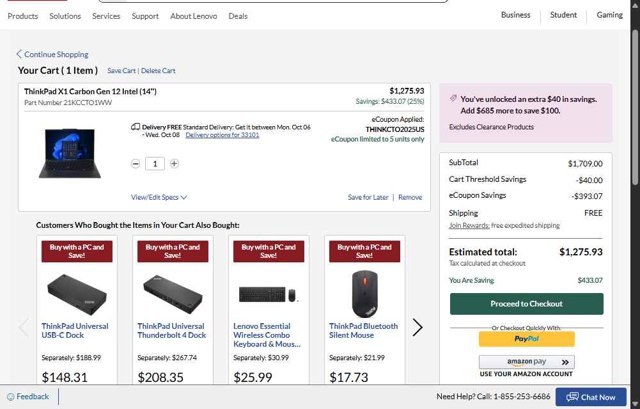640x409 pixels.
Task: Click Cart Threshold Savings -$40.00 value
Action: click(x=589, y=180)
